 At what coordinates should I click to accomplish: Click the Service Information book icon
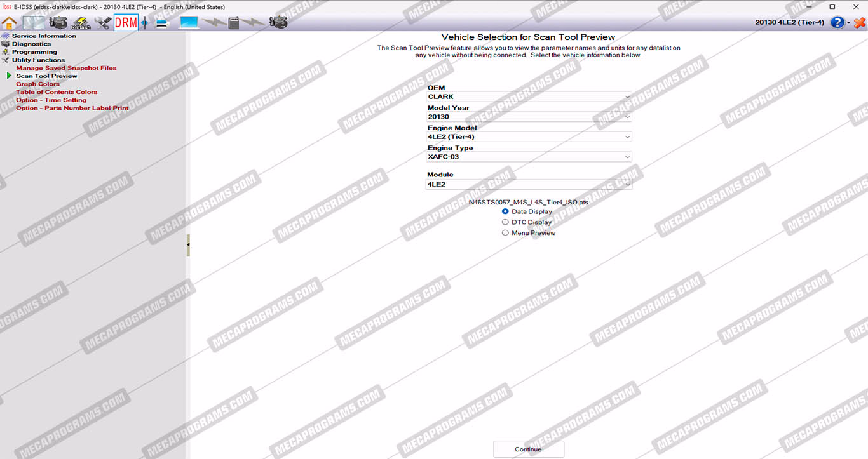(x=6, y=36)
